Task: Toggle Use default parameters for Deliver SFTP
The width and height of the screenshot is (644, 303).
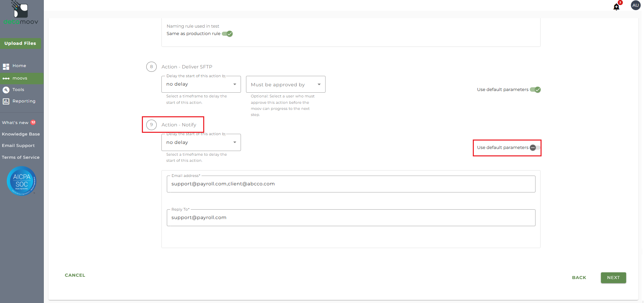Action: click(535, 90)
